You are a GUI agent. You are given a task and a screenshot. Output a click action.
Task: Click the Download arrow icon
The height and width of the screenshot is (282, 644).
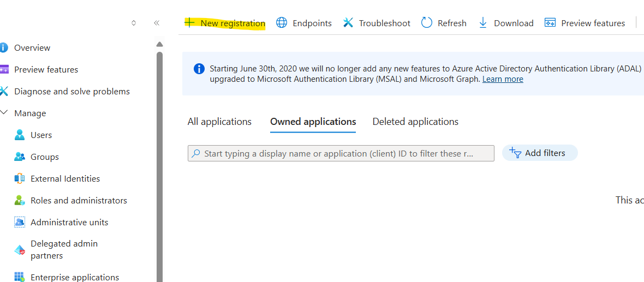pos(483,22)
